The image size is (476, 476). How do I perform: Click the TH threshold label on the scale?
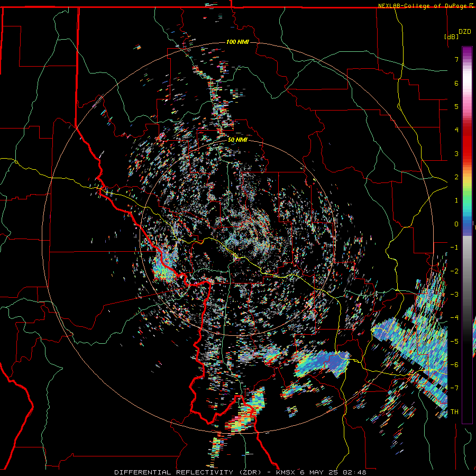click(454, 412)
